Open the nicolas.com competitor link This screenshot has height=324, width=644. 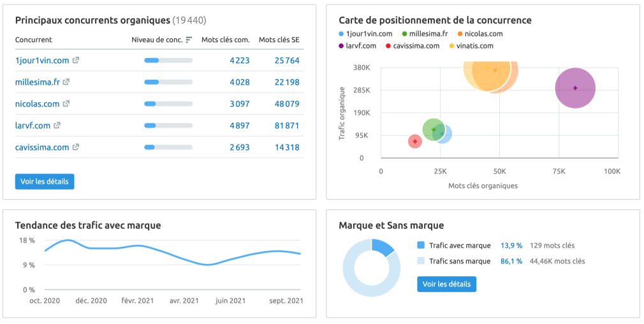coord(37,104)
